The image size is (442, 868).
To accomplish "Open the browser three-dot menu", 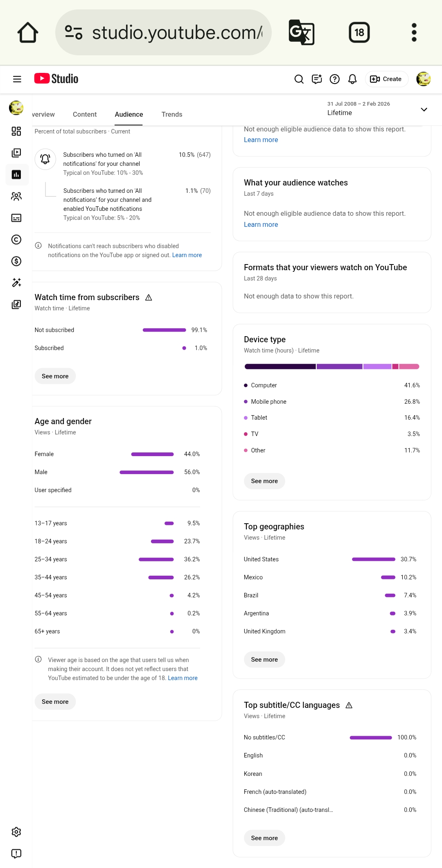I will pyautogui.click(x=414, y=32).
